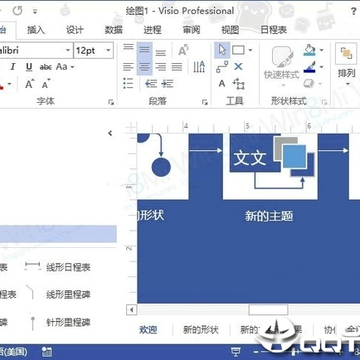Increase font size with grow font icon
The width and height of the screenshot is (360, 360).
pyautogui.click(x=30, y=84)
